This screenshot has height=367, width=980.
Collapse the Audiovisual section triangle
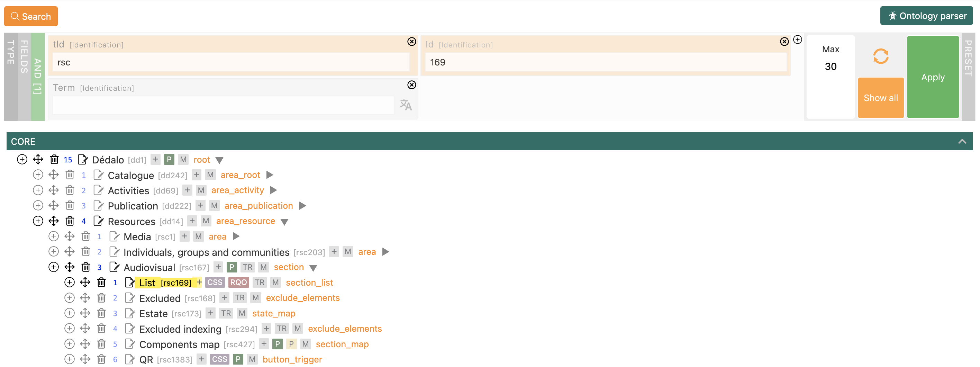313,268
